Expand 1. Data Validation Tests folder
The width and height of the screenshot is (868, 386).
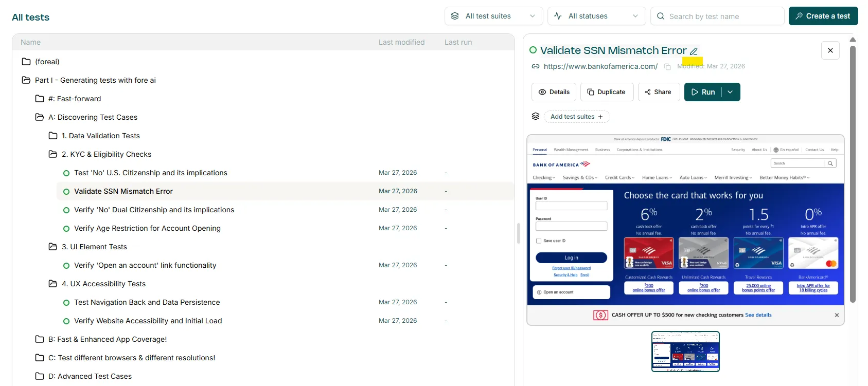101,136
